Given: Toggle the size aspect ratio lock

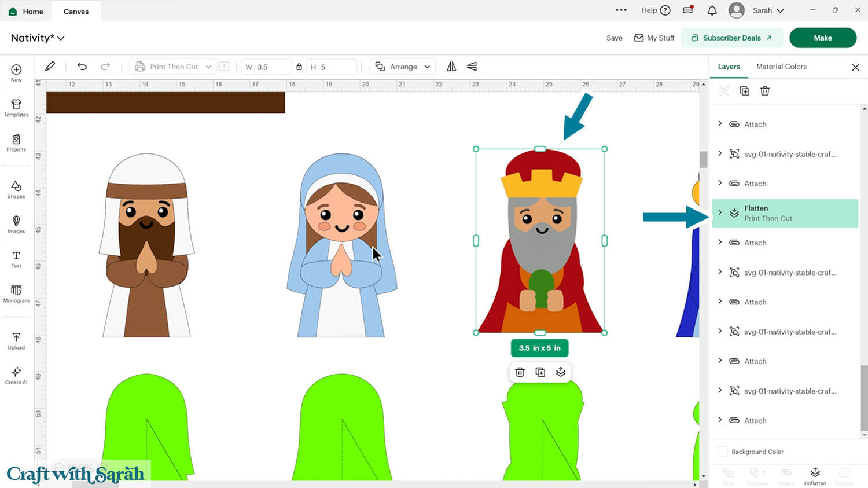Looking at the screenshot, I should click(x=299, y=67).
